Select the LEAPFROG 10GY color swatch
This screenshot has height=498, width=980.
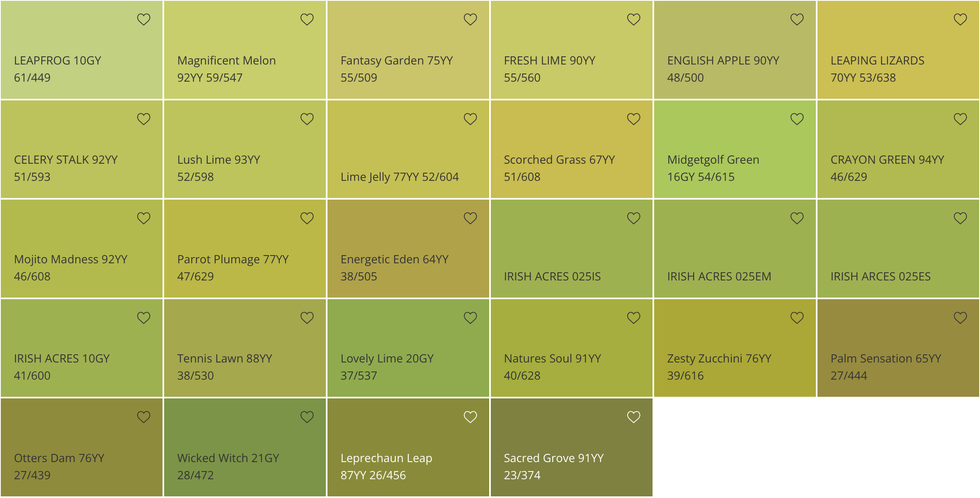click(82, 50)
